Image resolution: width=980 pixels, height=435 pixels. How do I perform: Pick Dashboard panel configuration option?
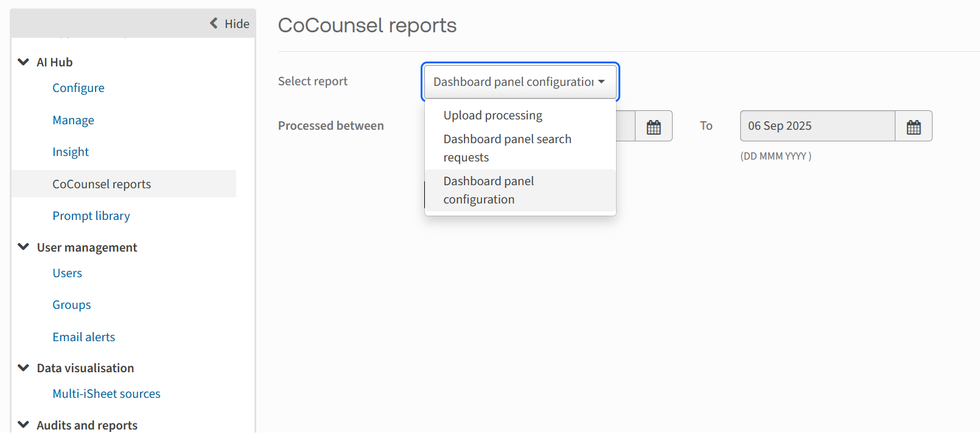click(x=488, y=190)
